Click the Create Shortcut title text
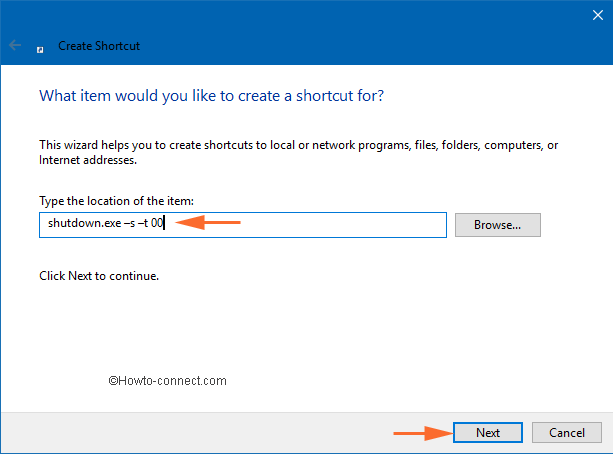Image resolution: width=613 pixels, height=454 pixels. tap(99, 46)
